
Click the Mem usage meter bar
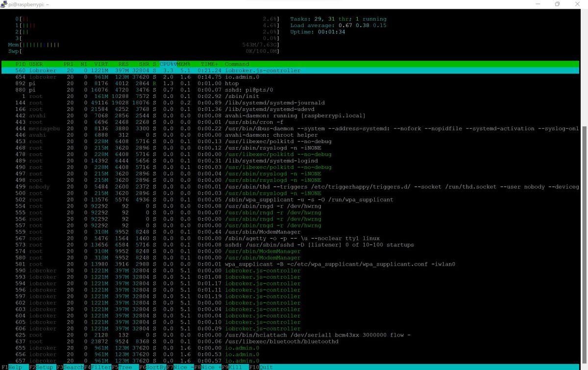pos(144,45)
